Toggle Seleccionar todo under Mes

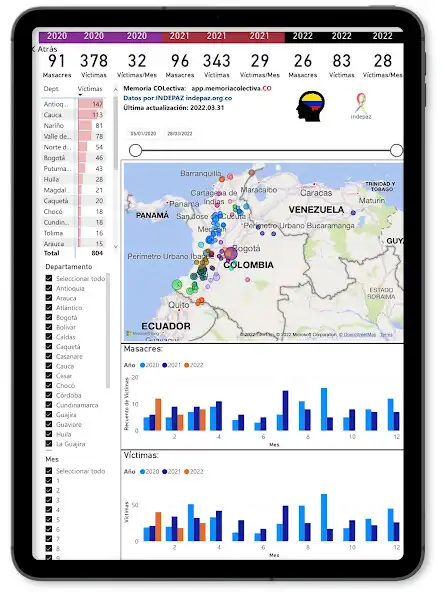[x=49, y=471]
